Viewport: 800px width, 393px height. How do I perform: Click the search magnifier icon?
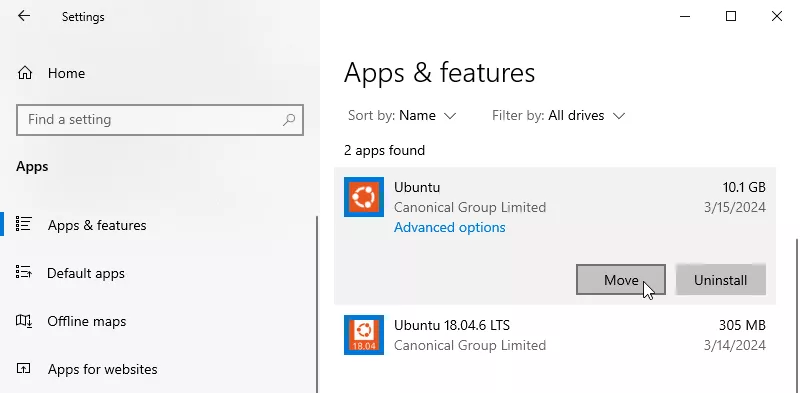click(x=289, y=120)
